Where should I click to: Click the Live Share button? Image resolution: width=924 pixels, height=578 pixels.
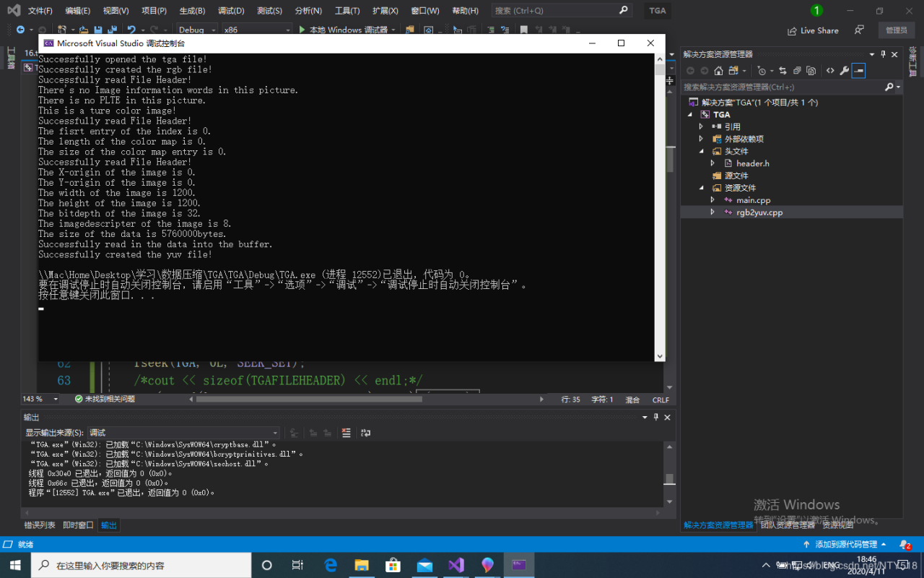[x=814, y=30]
